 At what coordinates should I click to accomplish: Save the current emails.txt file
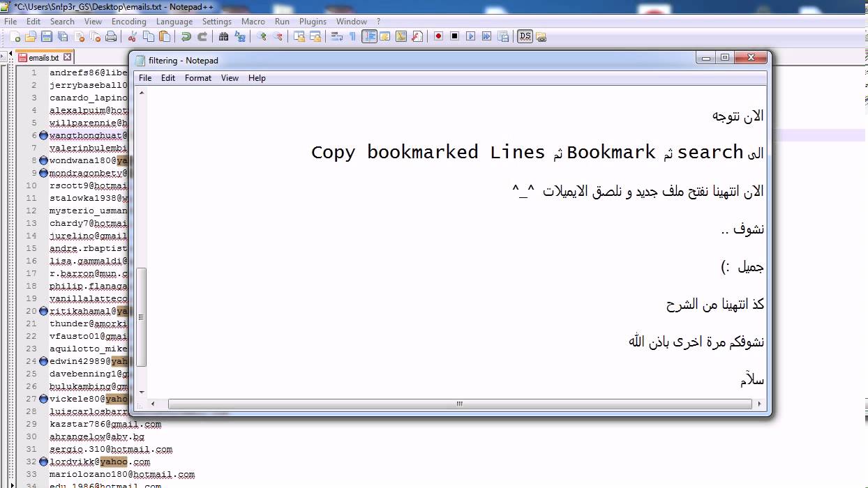[46, 36]
